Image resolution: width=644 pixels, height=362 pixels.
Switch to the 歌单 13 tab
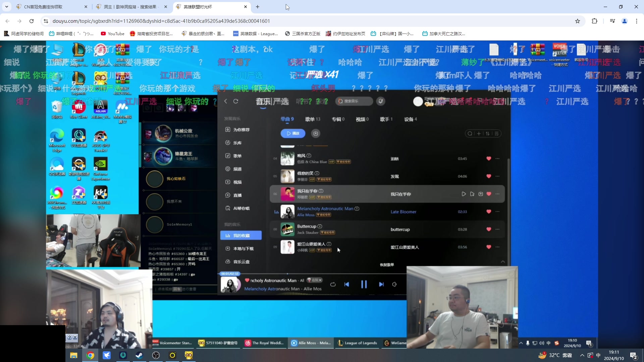pos(313,119)
